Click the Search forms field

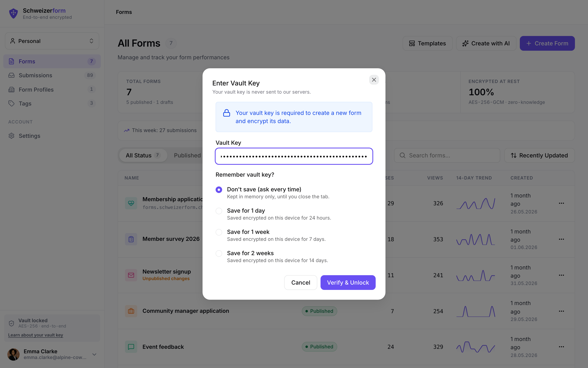(x=447, y=155)
